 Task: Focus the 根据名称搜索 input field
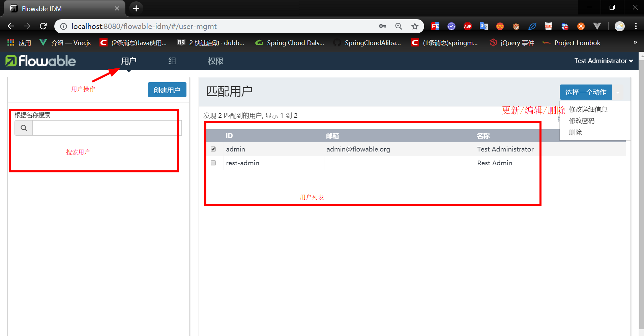107,128
